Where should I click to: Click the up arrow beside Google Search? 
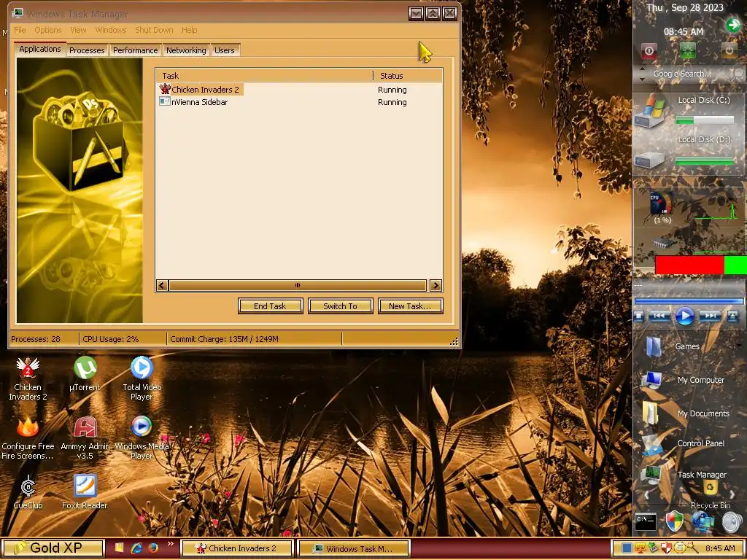point(642,69)
